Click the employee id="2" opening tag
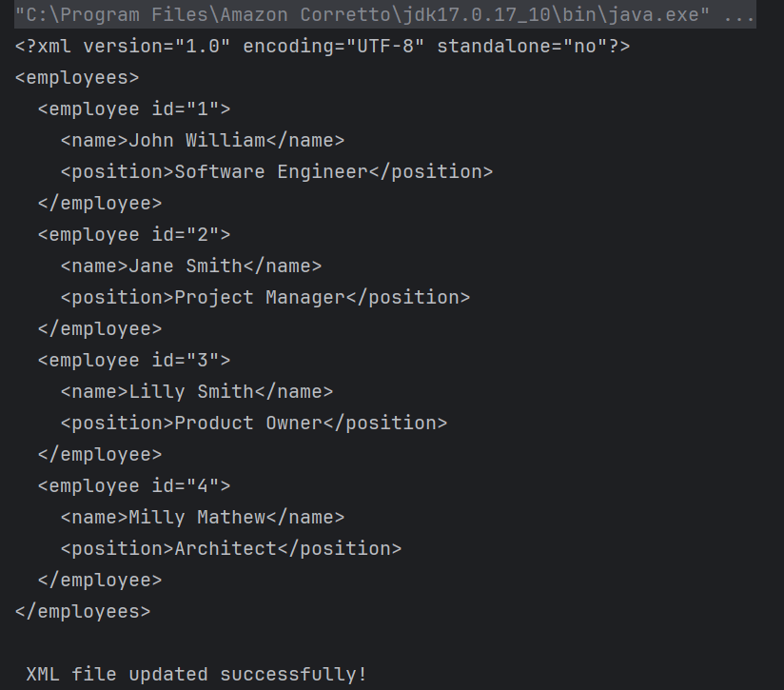 [134, 235]
